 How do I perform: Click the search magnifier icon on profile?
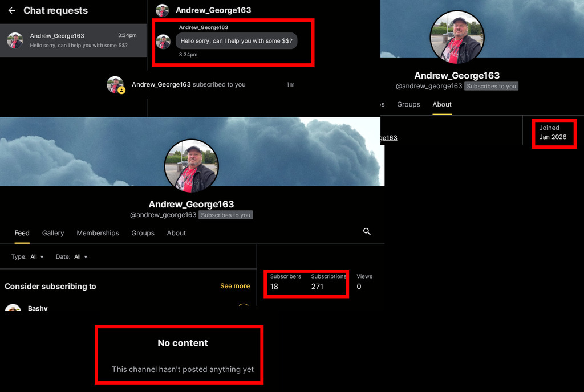click(x=367, y=231)
